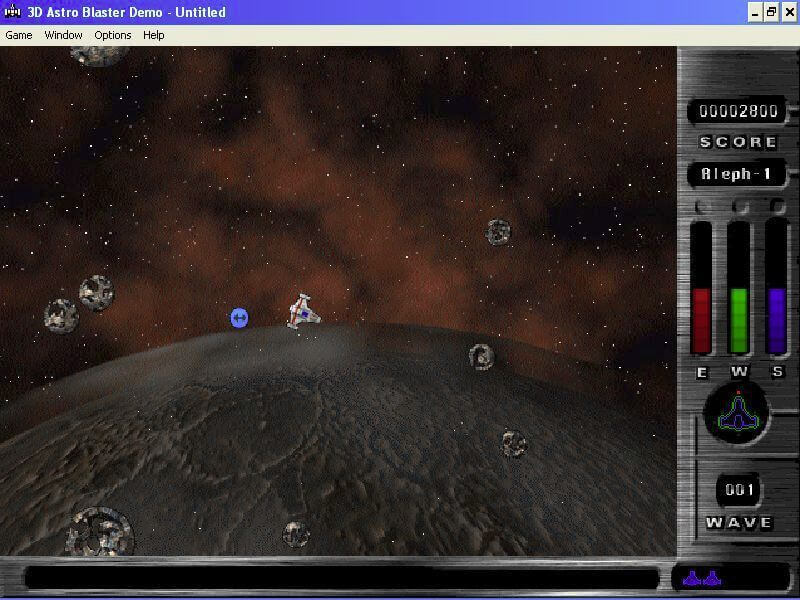The image size is (800, 600).
Task: Click the score readout 00002800
Action: pos(738,111)
